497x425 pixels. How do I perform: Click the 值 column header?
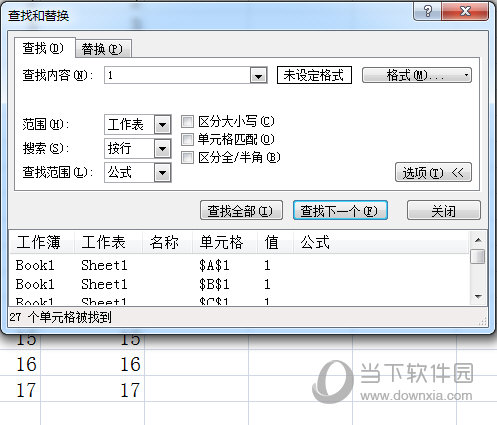coord(276,242)
